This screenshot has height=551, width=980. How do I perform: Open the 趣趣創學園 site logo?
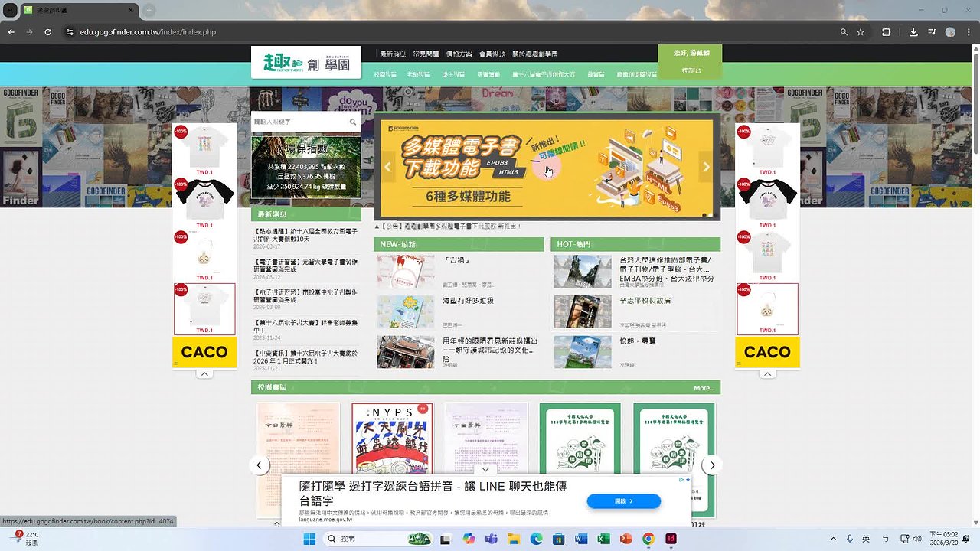(x=305, y=61)
